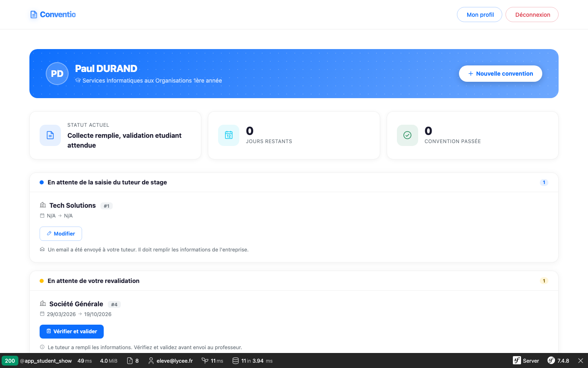The width and height of the screenshot is (588, 368).
Task: Click the building icon next to Société Générale
Action: point(43,303)
